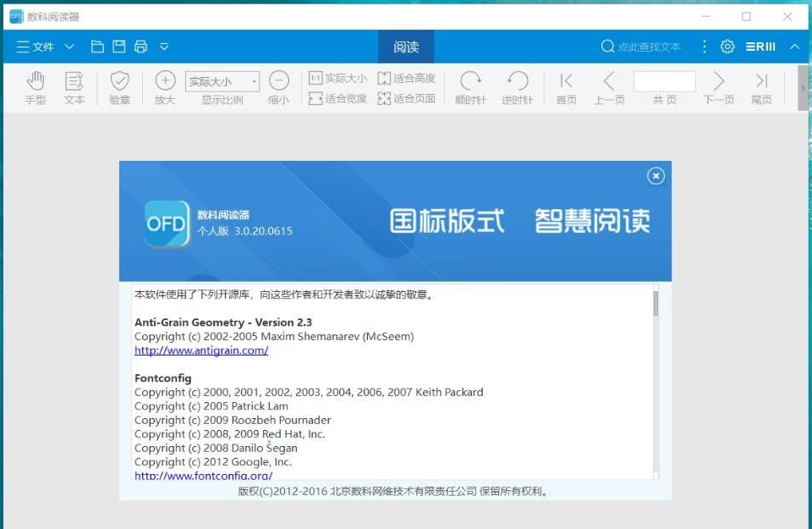Click version text '个人版 3.0.20.0615'
This screenshot has height=529, width=812.
pos(245,231)
